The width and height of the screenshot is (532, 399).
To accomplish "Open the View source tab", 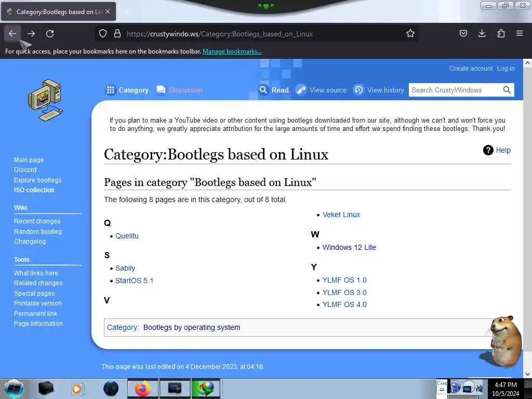I will (x=321, y=90).
